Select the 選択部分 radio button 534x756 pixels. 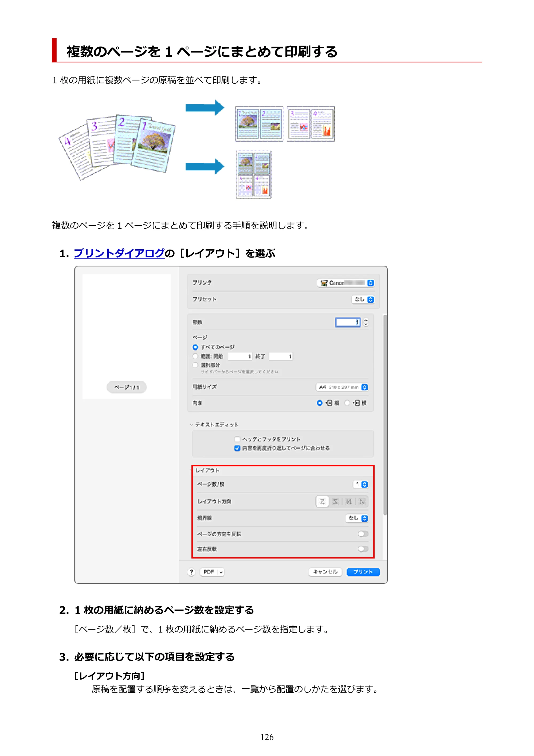pos(195,365)
